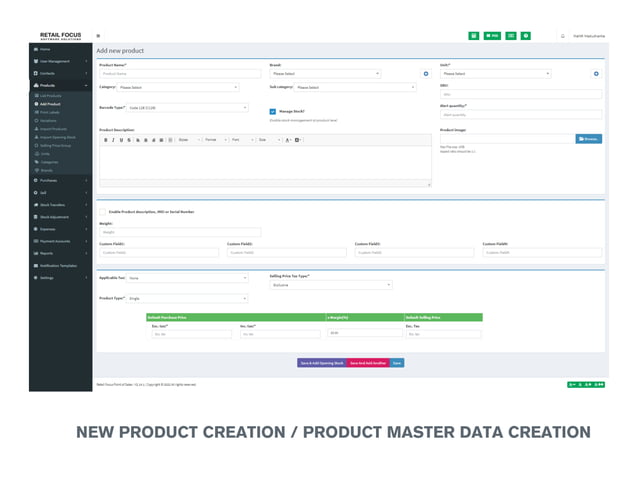Click the Sell sidebar icon
Image resolution: width=638 pixels, height=493 pixels.
click(36, 192)
